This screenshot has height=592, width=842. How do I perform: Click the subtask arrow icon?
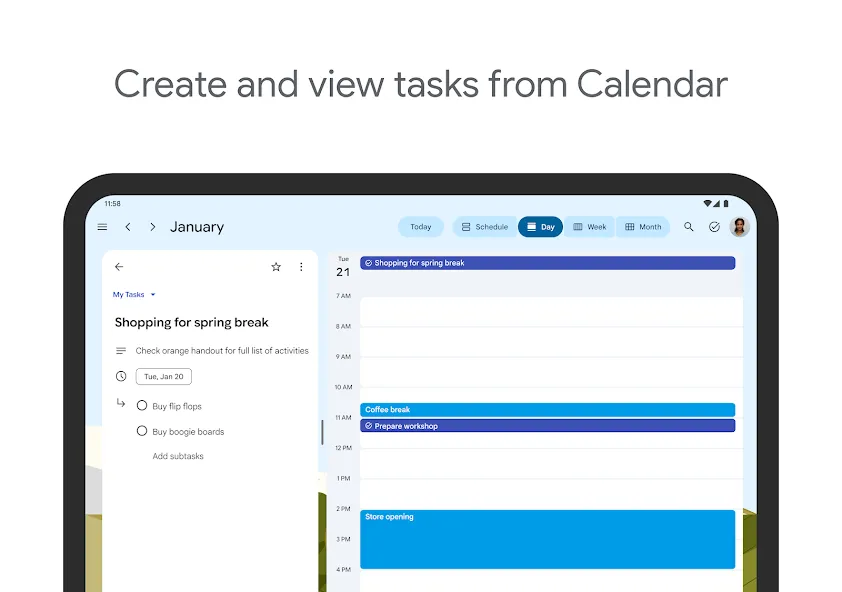click(121, 402)
